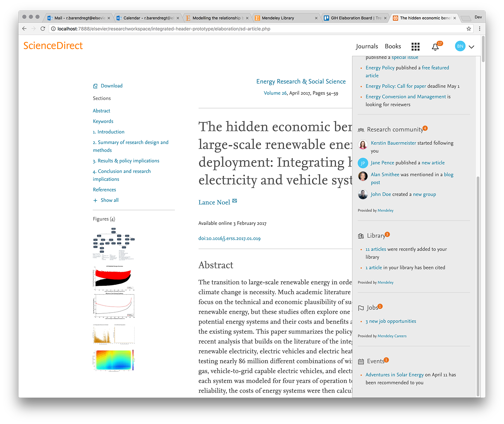504x424 pixels.
Task: Jump to the Abstract section
Action: point(101,111)
